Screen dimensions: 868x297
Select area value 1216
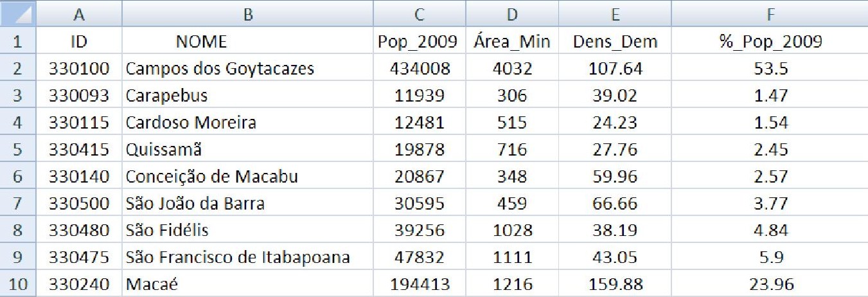tap(512, 283)
